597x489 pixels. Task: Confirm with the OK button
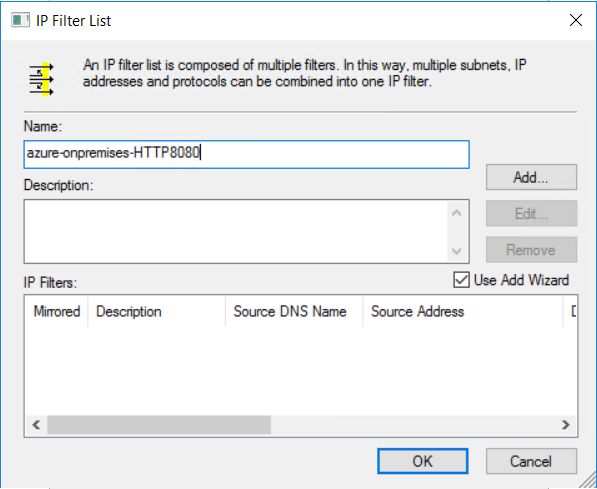[x=423, y=461]
